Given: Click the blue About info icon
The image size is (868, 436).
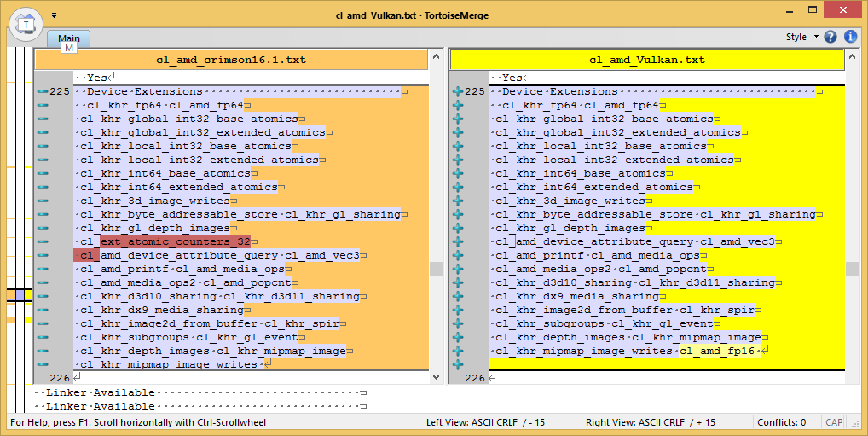Looking at the screenshot, I should point(850,37).
